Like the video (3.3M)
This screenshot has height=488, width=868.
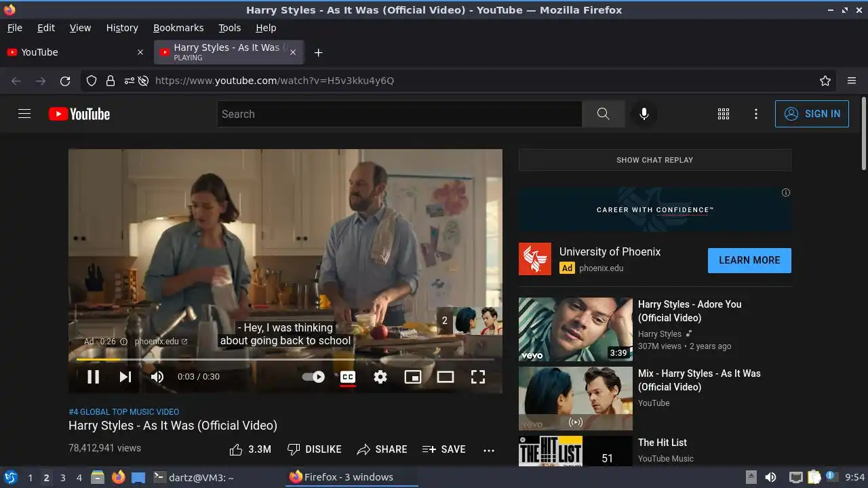(x=250, y=449)
